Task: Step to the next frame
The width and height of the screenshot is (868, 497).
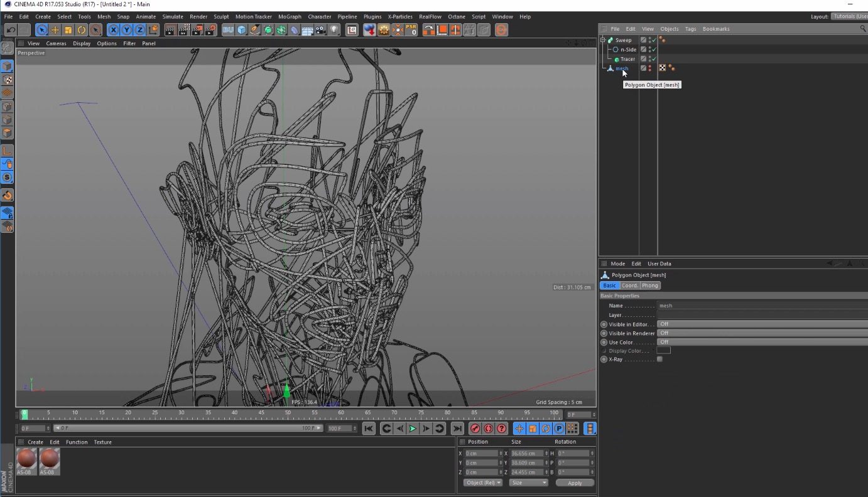Action: (x=426, y=429)
